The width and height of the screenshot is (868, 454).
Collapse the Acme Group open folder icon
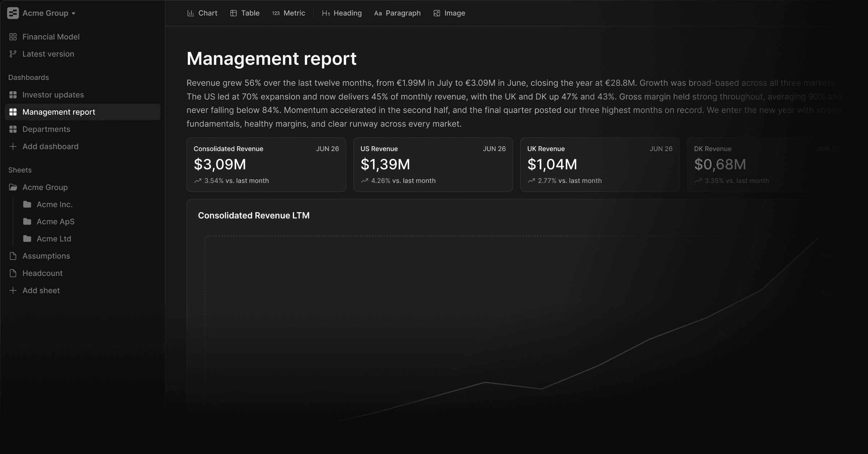(x=13, y=187)
